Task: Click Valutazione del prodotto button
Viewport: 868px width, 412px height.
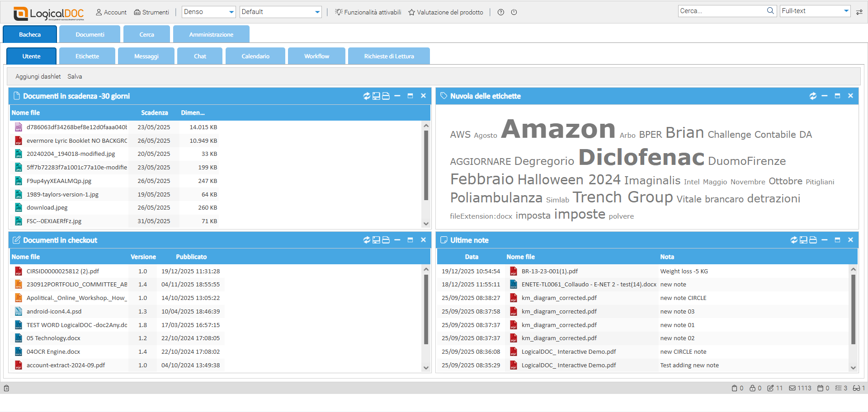Action: click(x=446, y=12)
